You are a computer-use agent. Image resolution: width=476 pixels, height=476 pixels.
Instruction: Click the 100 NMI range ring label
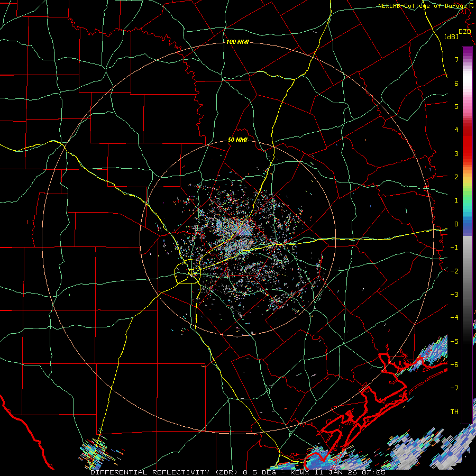tap(237, 42)
